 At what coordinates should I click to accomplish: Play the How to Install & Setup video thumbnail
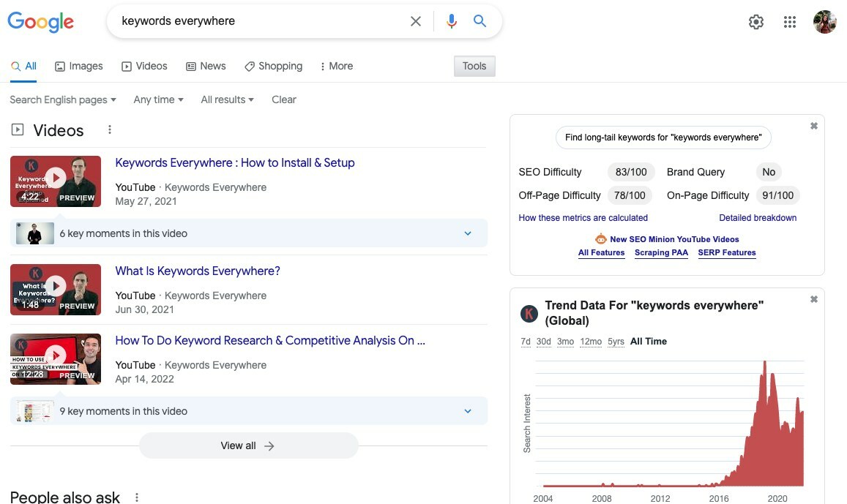56,181
